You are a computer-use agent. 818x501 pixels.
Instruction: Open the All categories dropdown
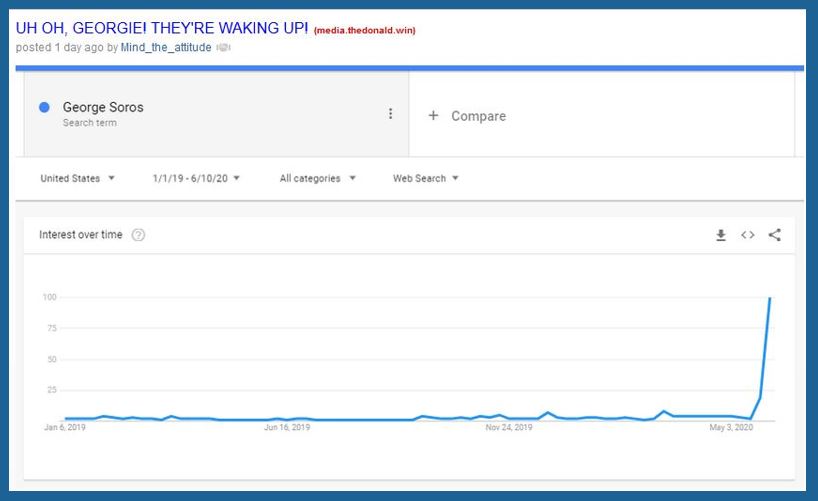(317, 178)
